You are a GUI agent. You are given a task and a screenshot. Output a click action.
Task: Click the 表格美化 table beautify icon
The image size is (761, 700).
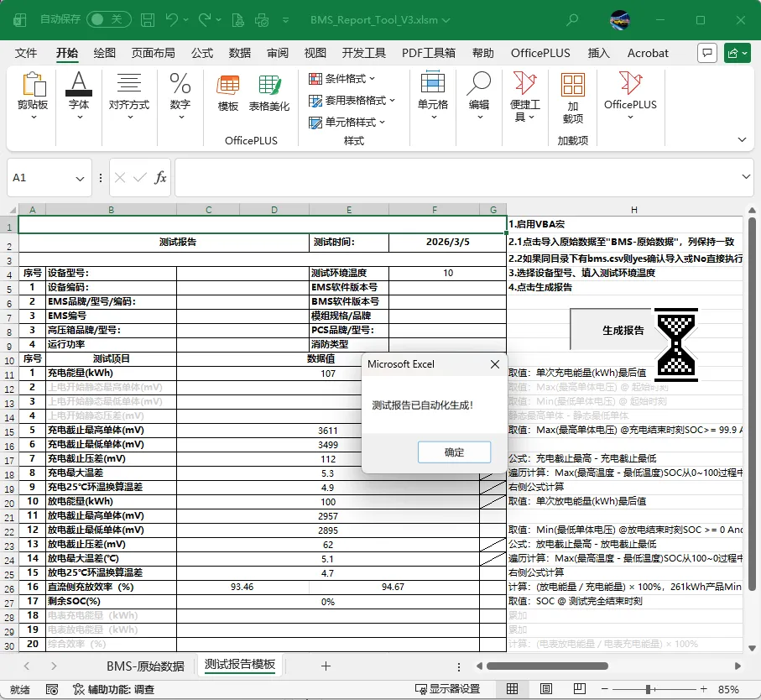pyautogui.click(x=269, y=86)
